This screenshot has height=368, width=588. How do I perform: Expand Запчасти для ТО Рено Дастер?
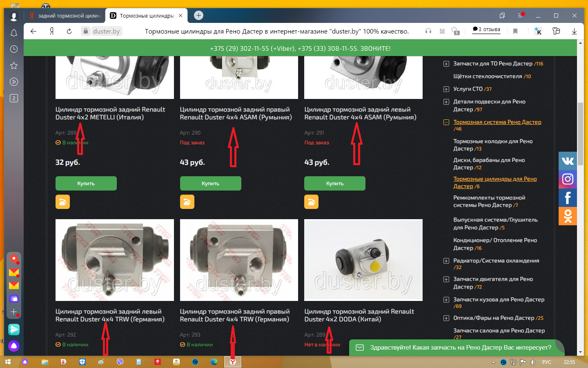pos(446,64)
